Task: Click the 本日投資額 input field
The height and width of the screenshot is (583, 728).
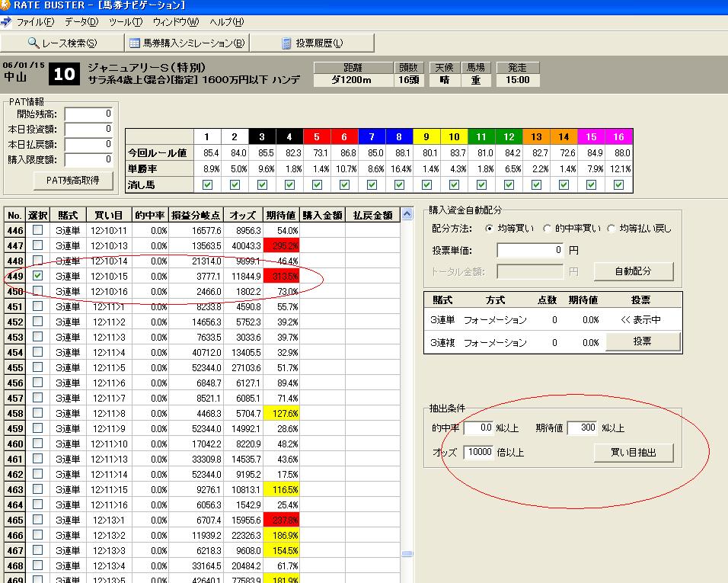Action: click(x=88, y=129)
